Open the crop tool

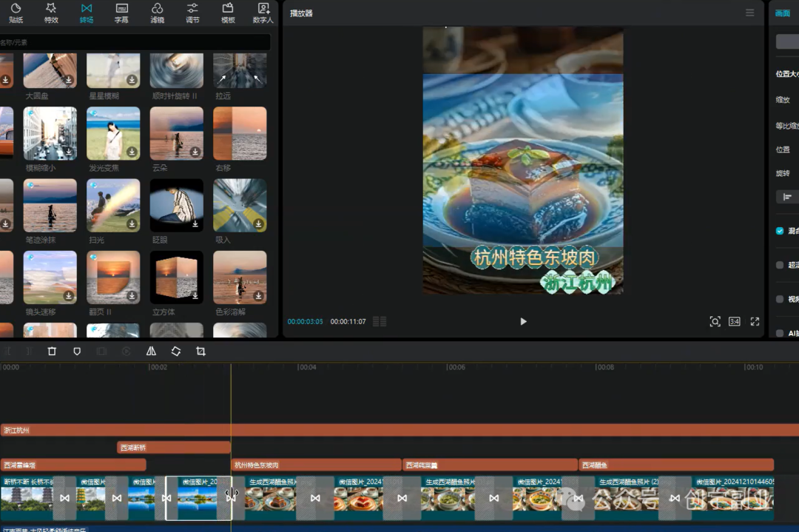coord(200,351)
